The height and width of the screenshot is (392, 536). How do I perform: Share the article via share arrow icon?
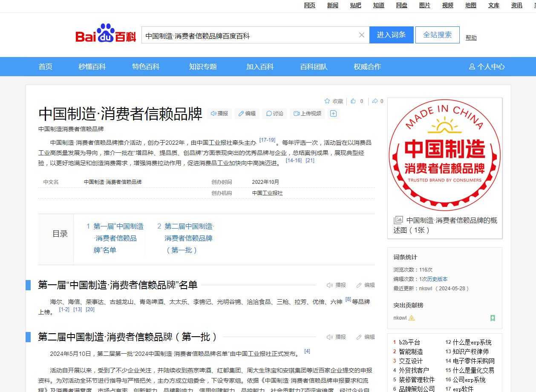tap(375, 101)
